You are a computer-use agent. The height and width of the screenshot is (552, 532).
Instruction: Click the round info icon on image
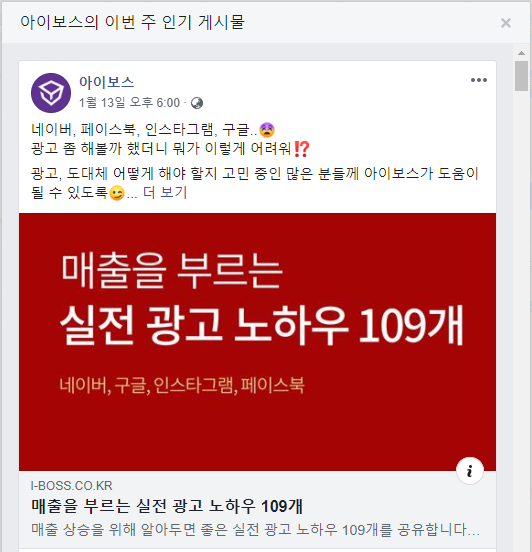point(470,471)
